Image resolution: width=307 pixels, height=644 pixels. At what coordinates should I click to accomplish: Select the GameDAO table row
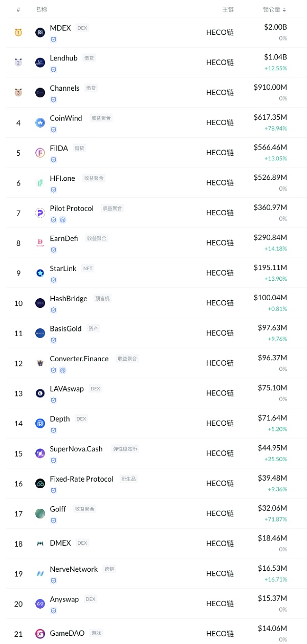[x=153, y=634]
